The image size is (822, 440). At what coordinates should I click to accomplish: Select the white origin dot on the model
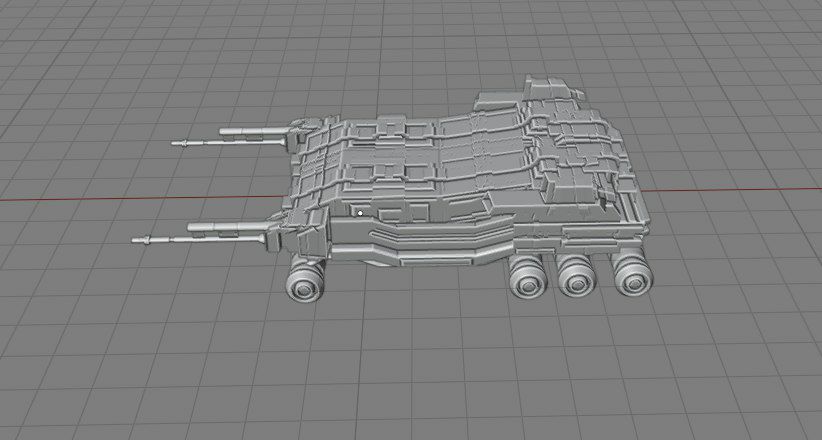coord(360,213)
